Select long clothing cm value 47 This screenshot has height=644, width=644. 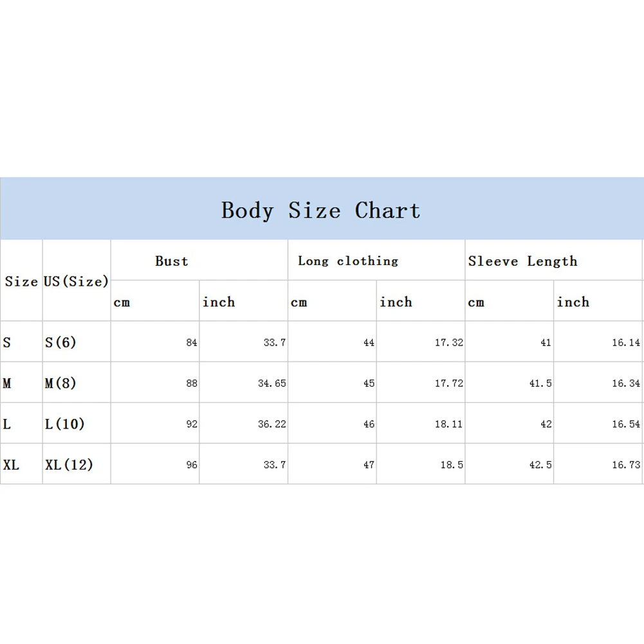click(369, 465)
